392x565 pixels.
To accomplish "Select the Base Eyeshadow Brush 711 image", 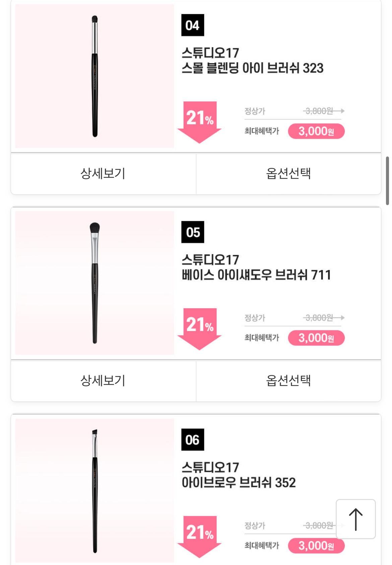I will (94, 283).
